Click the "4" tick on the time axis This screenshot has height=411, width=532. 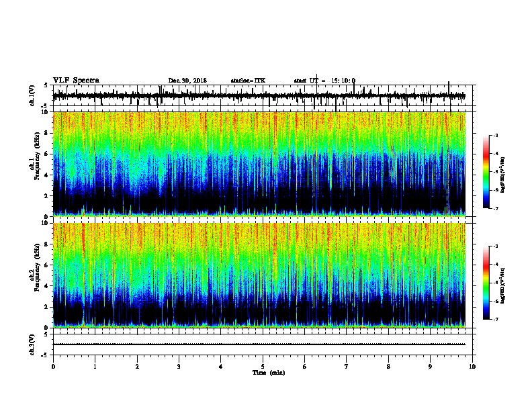pos(221,367)
